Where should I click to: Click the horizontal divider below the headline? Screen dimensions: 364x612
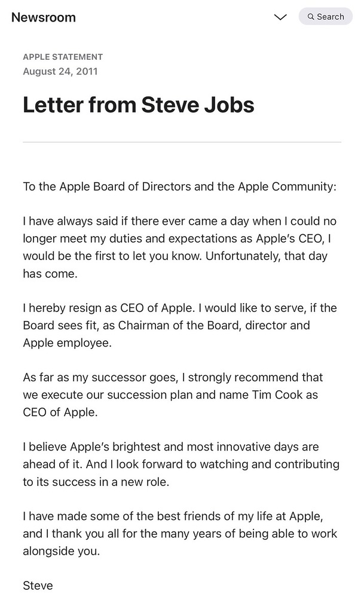pos(182,142)
